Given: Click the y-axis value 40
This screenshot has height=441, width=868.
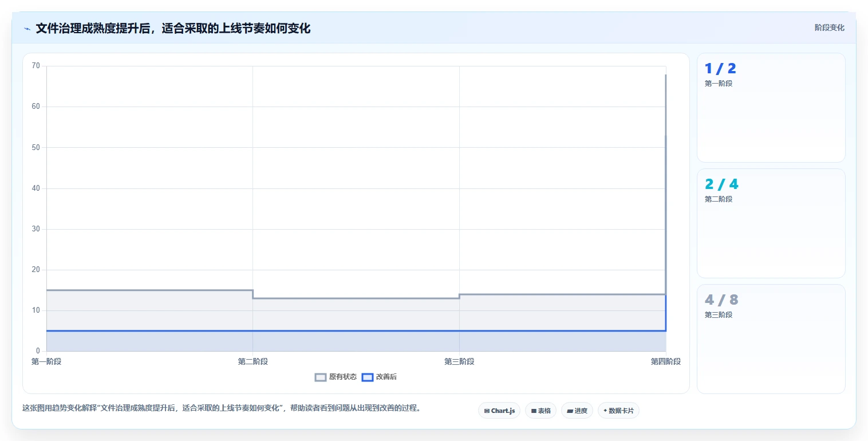Looking at the screenshot, I should [36, 188].
